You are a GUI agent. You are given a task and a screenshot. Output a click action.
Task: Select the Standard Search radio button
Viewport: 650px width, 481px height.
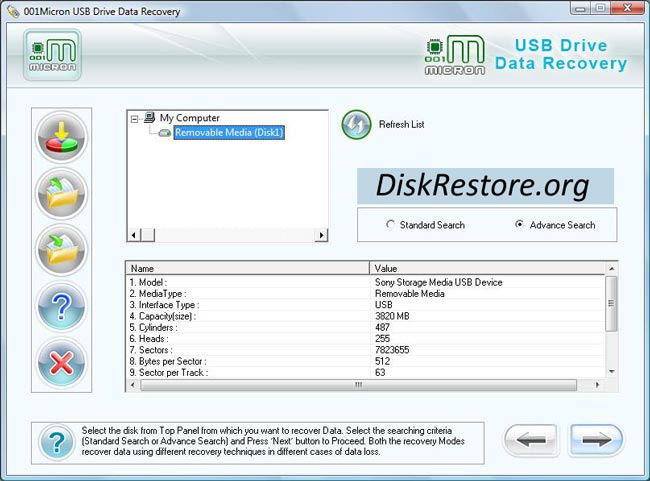pyautogui.click(x=390, y=224)
